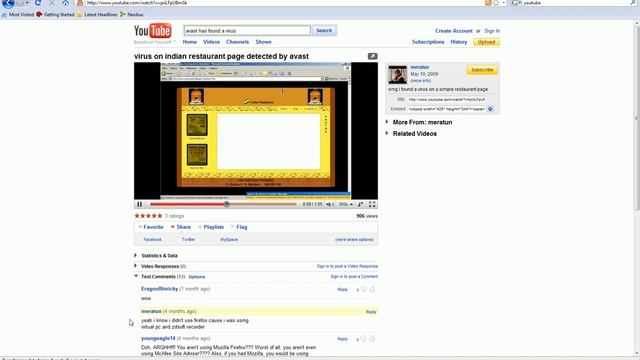Open the YouTube logo home link
The image size is (640, 360).
click(x=152, y=31)
